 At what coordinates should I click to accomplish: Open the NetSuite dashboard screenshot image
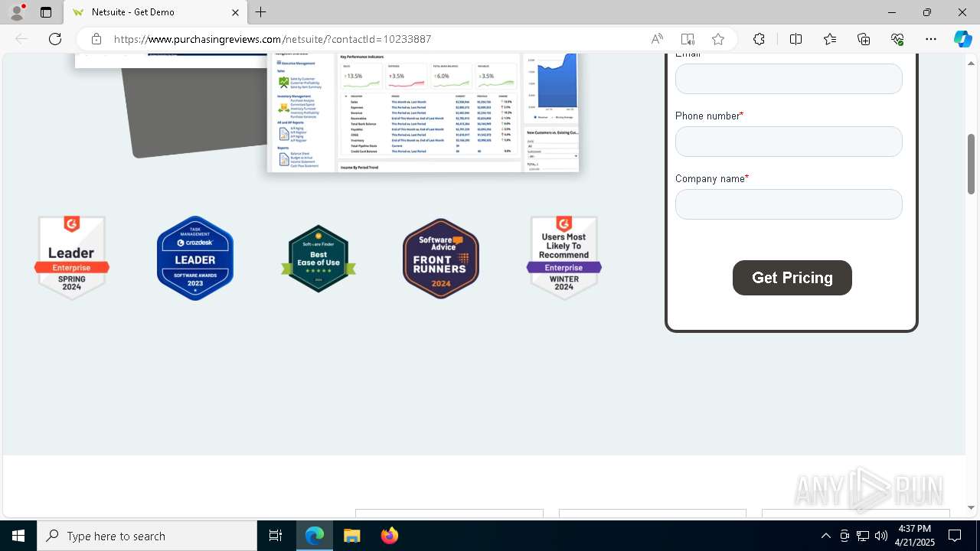coord(423,112)
